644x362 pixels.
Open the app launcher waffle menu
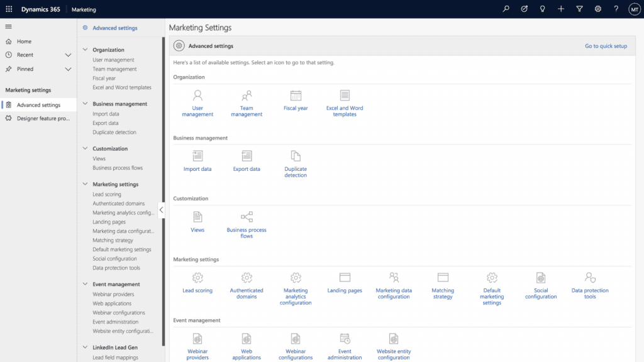click(x=8, y=9)
